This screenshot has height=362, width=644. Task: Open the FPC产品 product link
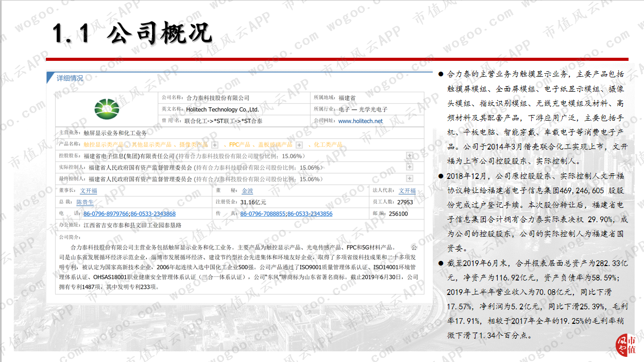point(240,145)
